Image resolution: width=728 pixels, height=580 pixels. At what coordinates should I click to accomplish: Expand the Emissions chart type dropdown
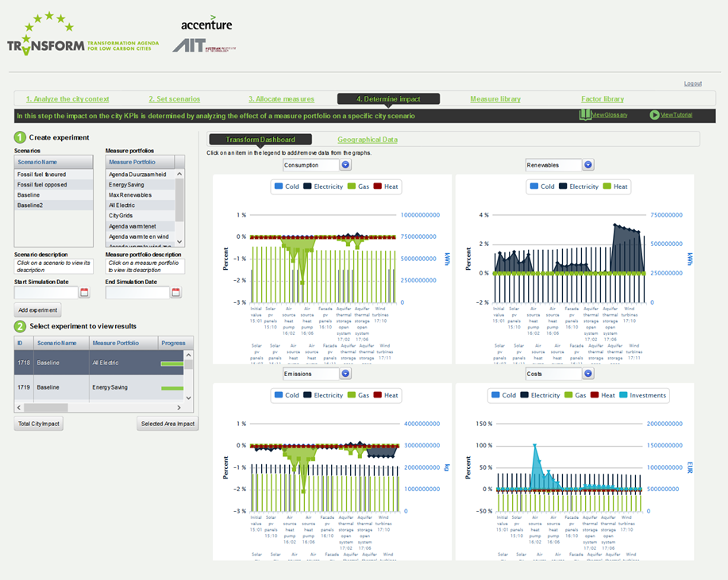point(345,373)
